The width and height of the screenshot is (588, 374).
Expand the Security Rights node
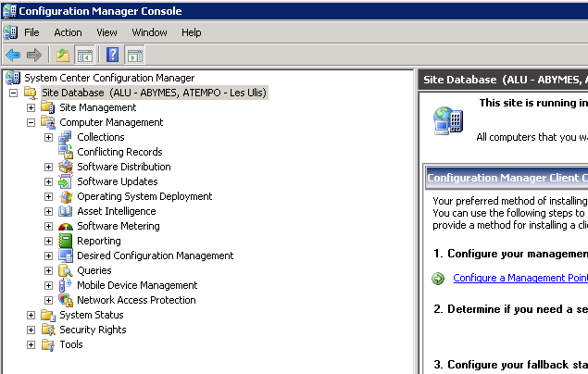31,330
